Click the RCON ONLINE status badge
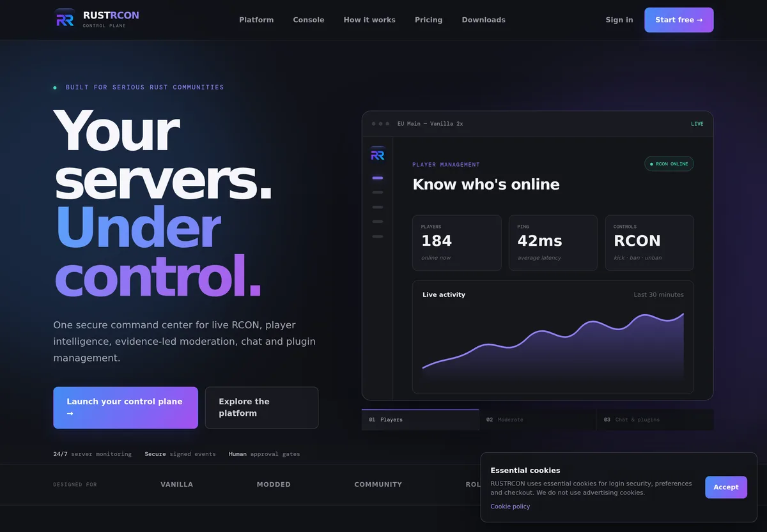The image size is (767, 532). tap(669, 164)
